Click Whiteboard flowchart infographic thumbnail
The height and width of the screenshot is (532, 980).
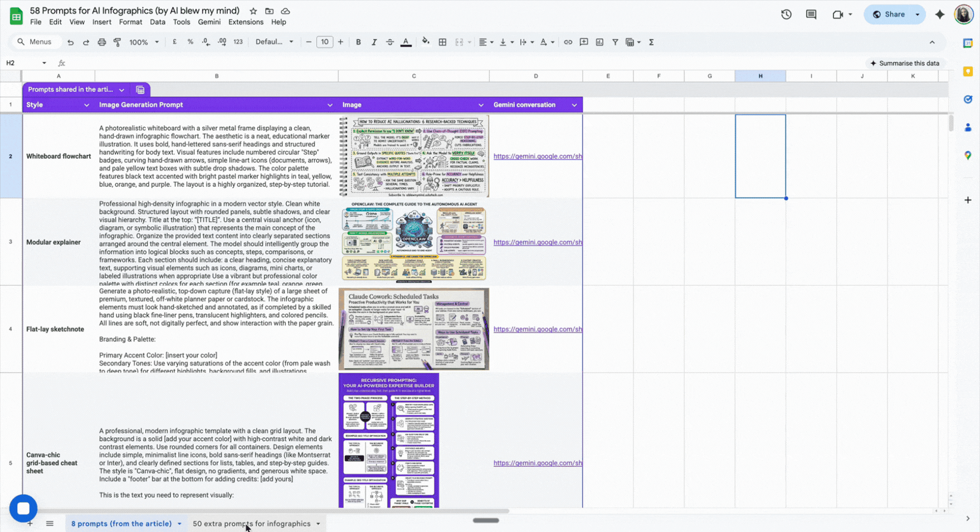pos(414,157)
